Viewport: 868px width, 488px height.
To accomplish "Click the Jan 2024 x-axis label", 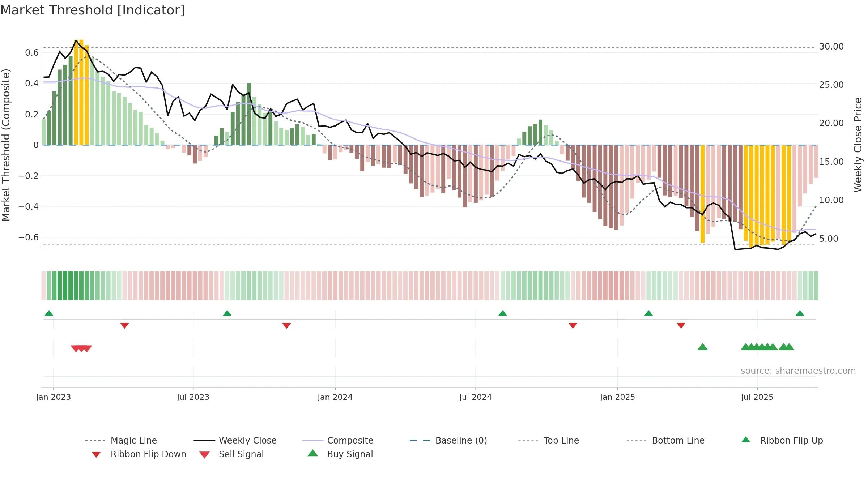I will pyautogui.click(x=335, y=397).
